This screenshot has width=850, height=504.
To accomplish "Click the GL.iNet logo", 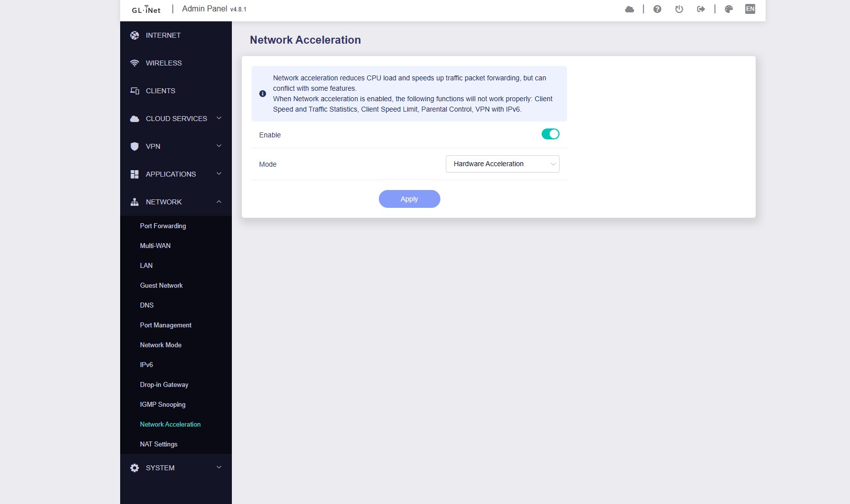I will 146,9.
